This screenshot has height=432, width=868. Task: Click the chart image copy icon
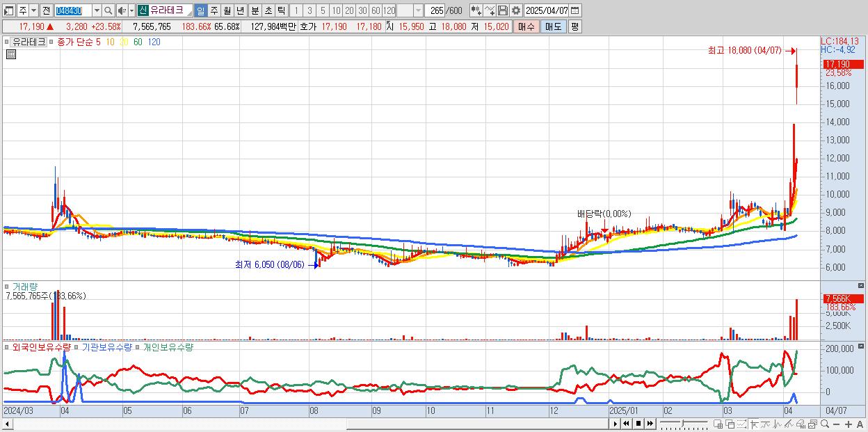click(x=812, y=424)
